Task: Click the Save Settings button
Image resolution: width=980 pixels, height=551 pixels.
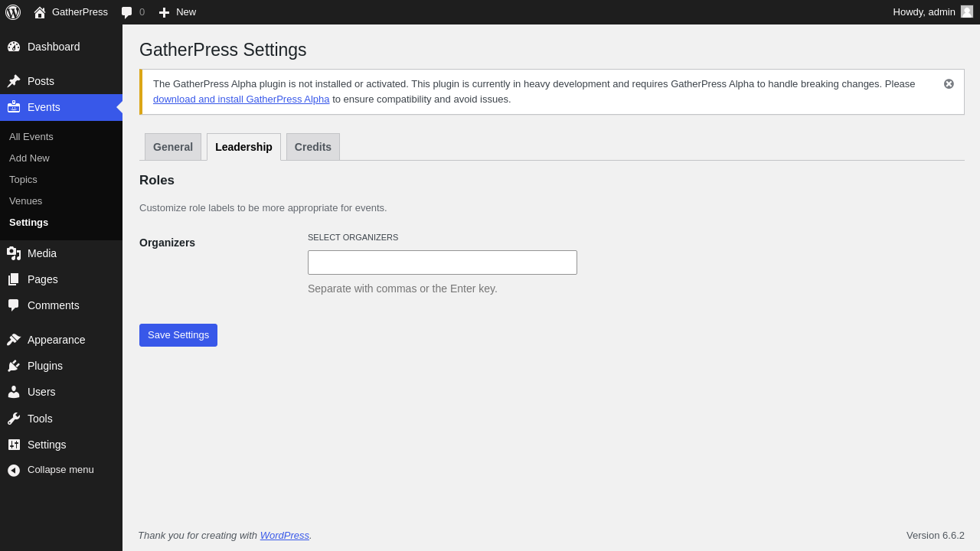Action: [178, 335]
